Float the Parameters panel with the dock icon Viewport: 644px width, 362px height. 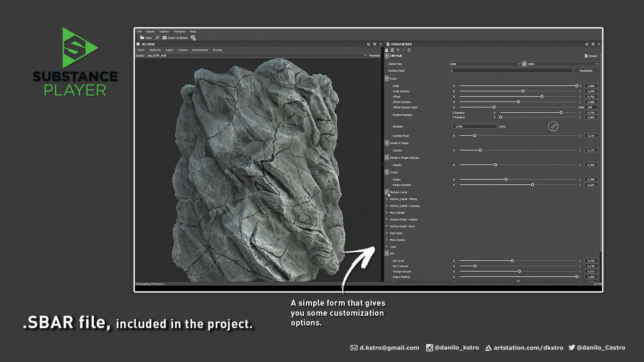tap(587, 44)
